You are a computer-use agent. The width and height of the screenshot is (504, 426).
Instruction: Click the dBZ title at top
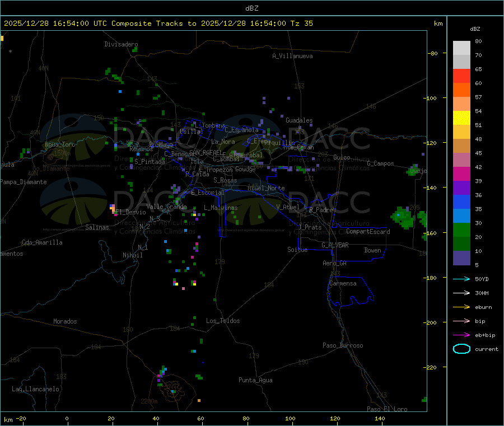pyautogui.click(x=251, y=8)
